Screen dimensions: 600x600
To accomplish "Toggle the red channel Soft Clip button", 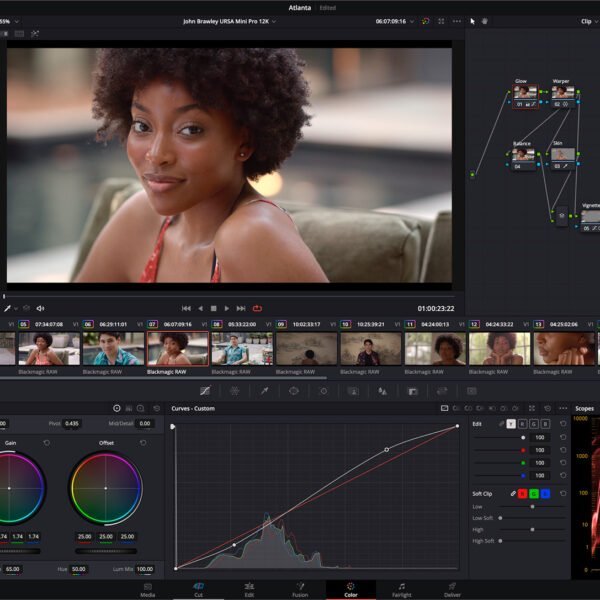I will click(522, 494).
